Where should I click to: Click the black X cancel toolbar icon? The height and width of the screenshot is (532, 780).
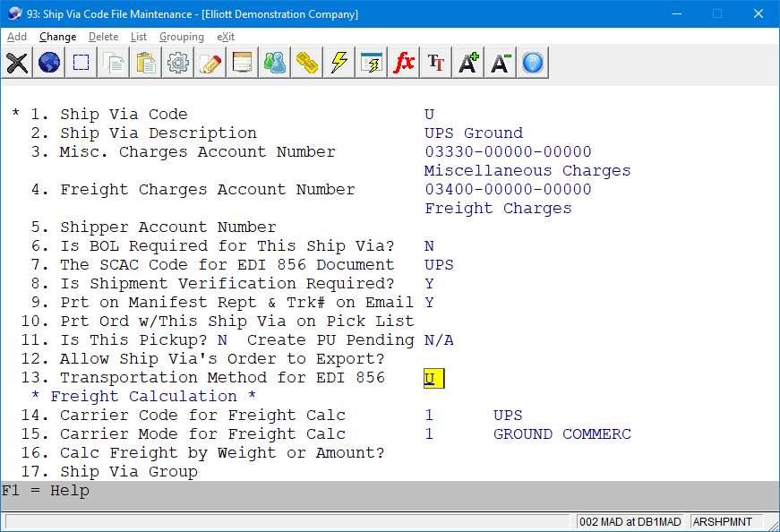tap(17, 63)
